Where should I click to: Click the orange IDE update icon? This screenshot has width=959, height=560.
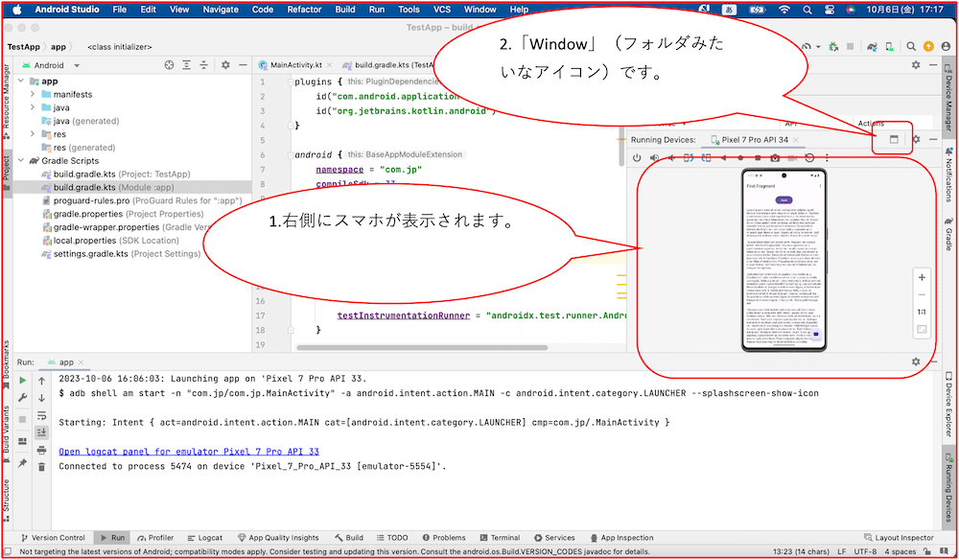(928, 46)
